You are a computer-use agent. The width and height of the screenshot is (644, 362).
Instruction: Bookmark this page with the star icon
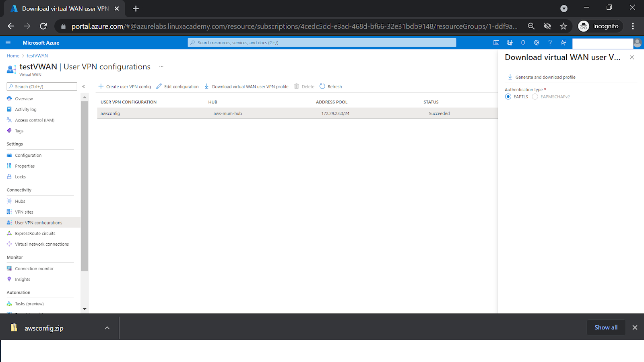pyautogui.click(x=563, y=26)
